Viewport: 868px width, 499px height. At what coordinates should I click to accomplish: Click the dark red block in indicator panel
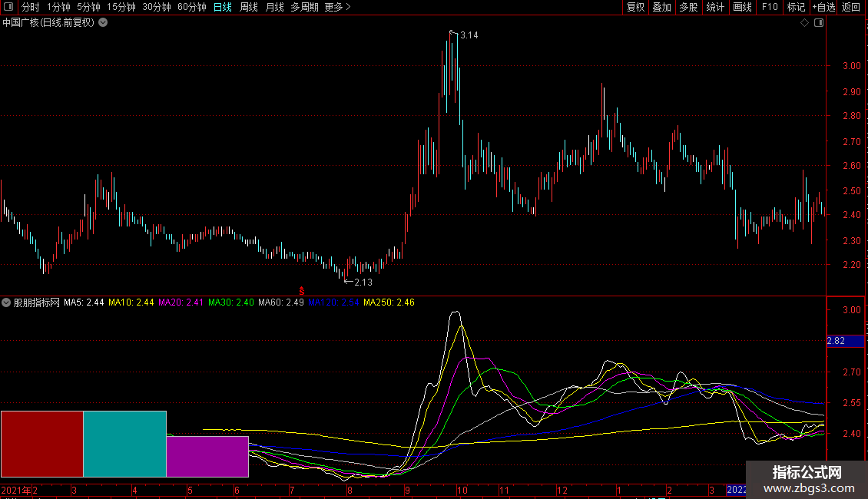42,444
